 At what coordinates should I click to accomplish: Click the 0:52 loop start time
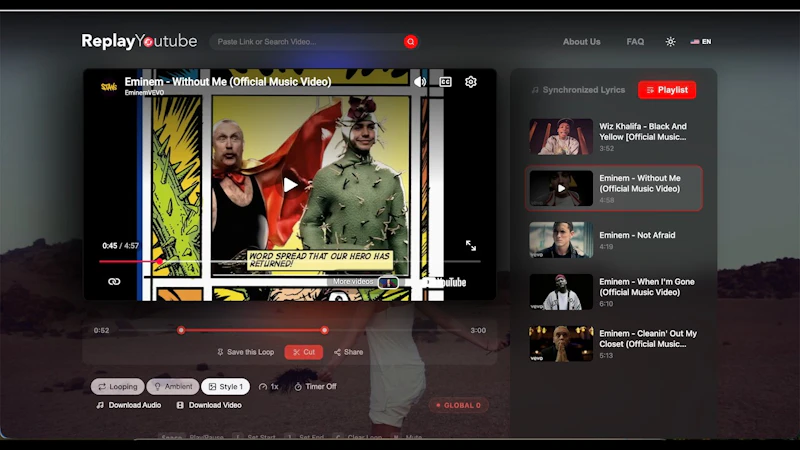[x=101, y=330]
